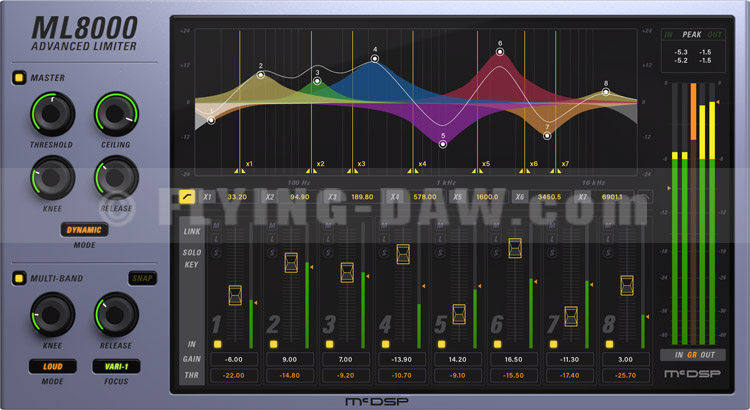The image size is (750, 410).
Task: Click the threshold arrow on band 2 meter
Action: 312,267
